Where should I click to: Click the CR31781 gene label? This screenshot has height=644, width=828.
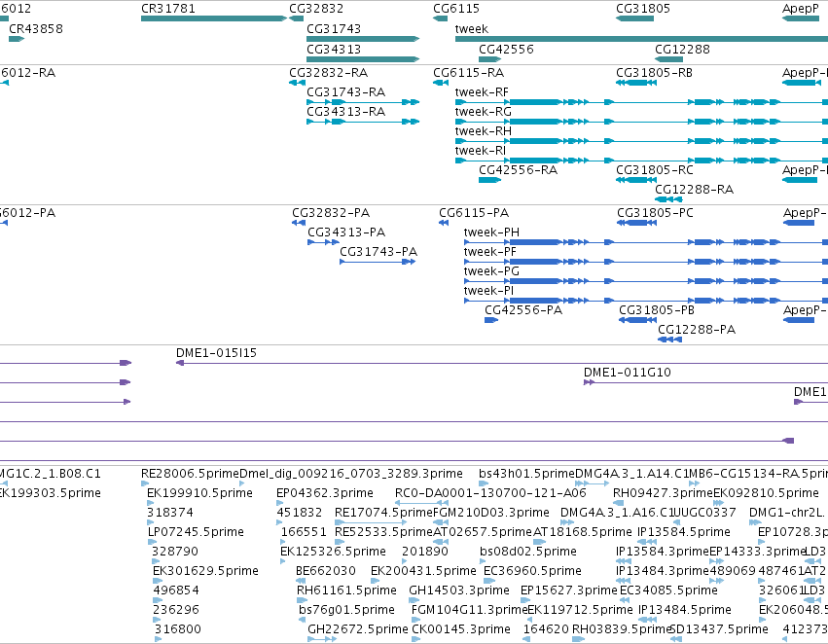pos(168,9)
